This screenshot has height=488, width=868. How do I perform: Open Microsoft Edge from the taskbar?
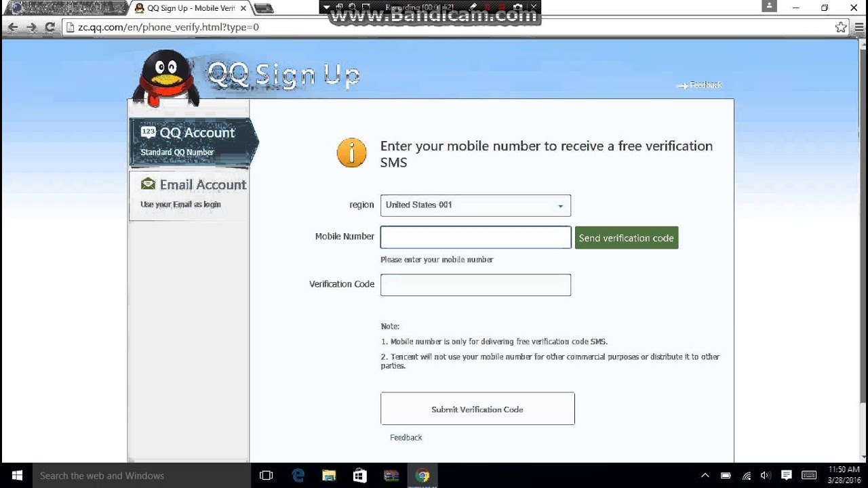[298, 475]
